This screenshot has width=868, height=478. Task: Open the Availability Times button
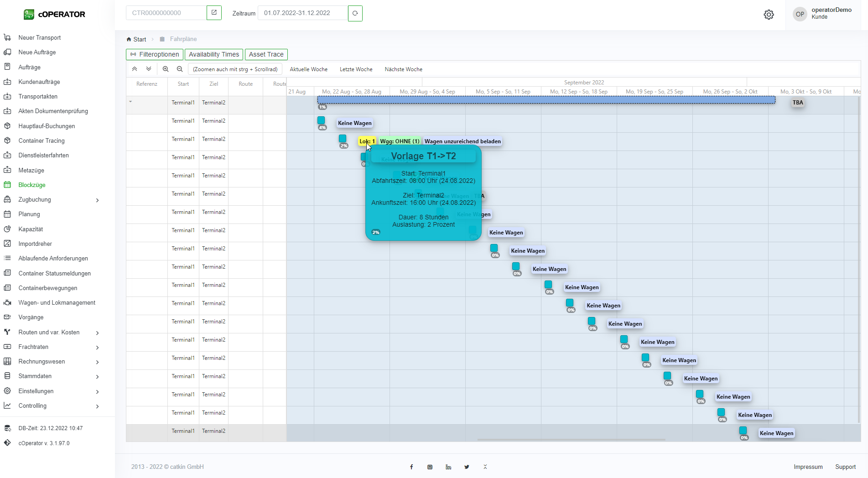click(213, 55)
